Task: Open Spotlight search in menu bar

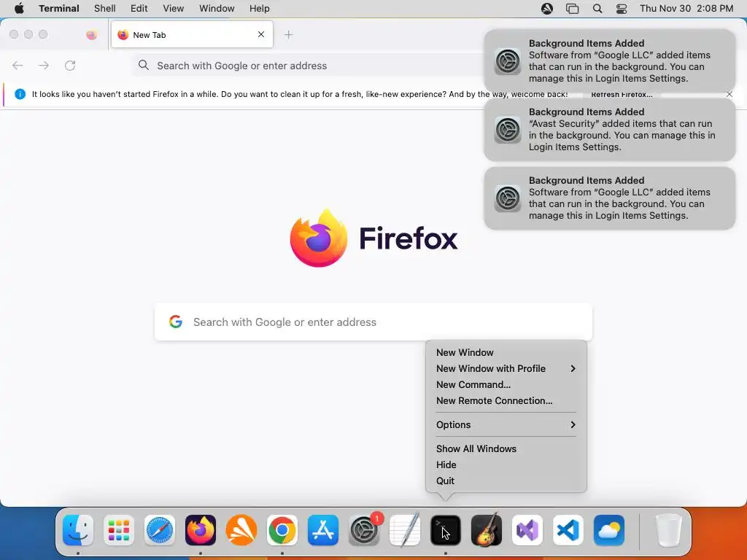Action: coord(597,8)
